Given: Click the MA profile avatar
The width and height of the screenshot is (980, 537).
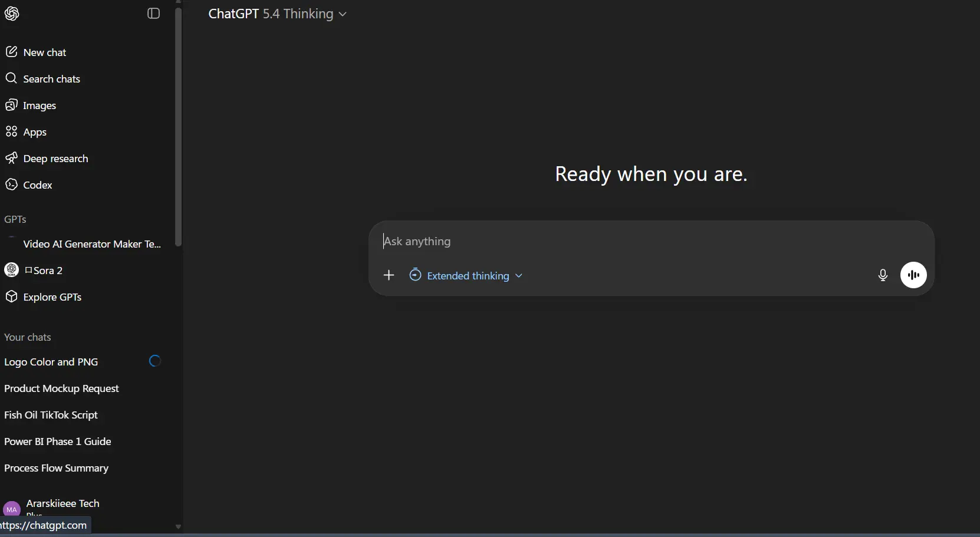Looking at the screenshot, I should pyautogui.click(x=12, y=509).
